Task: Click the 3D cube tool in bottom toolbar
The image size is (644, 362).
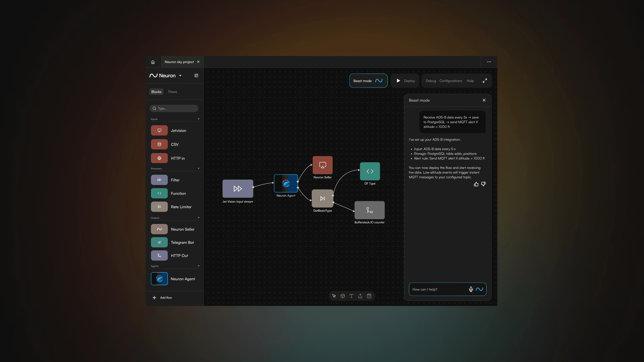Action: click(x=342, y=296)
